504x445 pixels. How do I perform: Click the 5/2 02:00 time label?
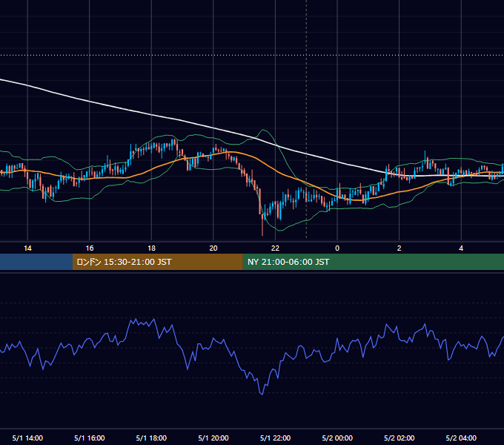tap(399, 438)
